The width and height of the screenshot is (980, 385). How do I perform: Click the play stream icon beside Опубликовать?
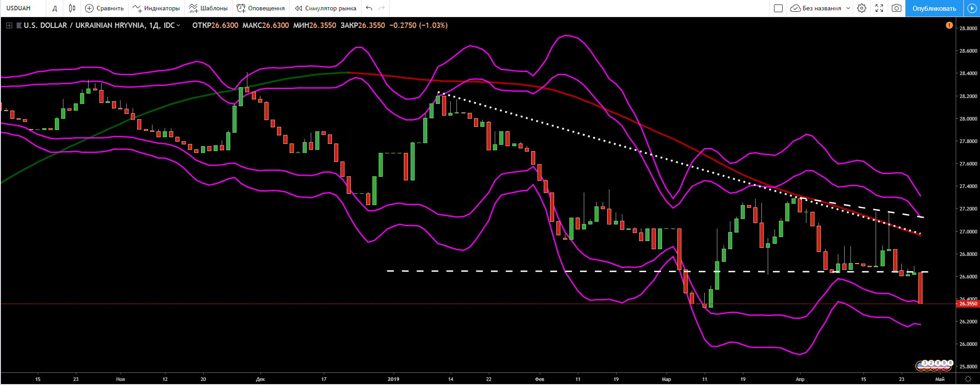972,8
